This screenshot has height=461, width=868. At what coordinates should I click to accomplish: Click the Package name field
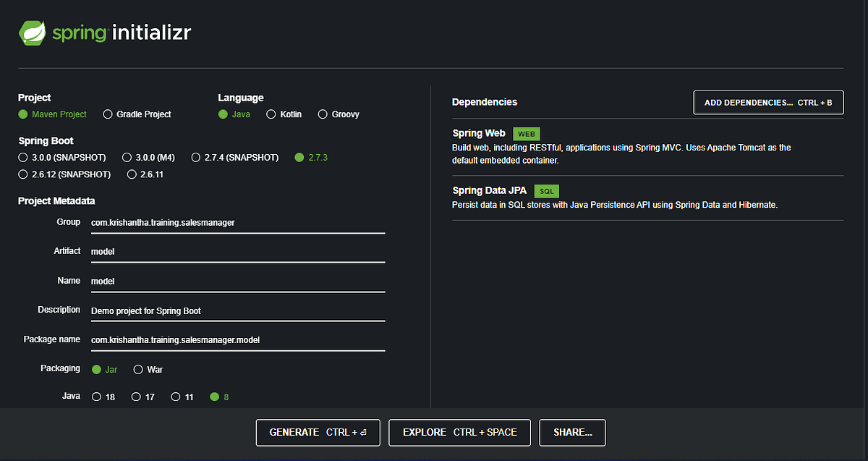pyautogui.click(x=238, y=340)
